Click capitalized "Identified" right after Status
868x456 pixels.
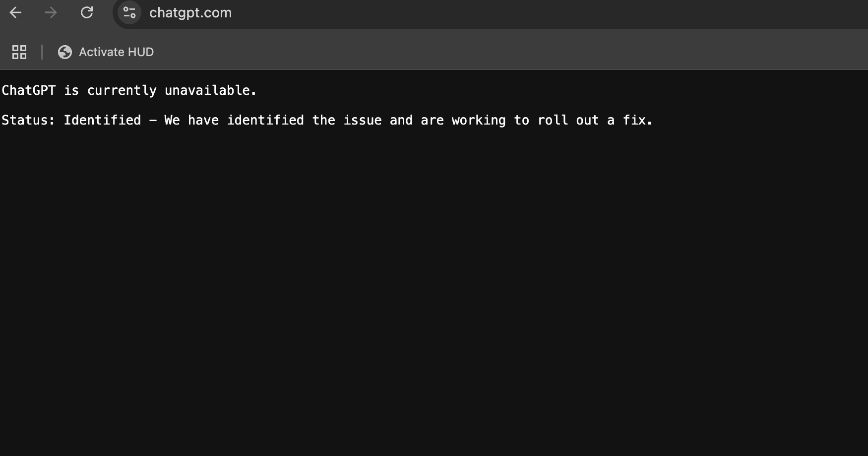(x=102, y=120)
